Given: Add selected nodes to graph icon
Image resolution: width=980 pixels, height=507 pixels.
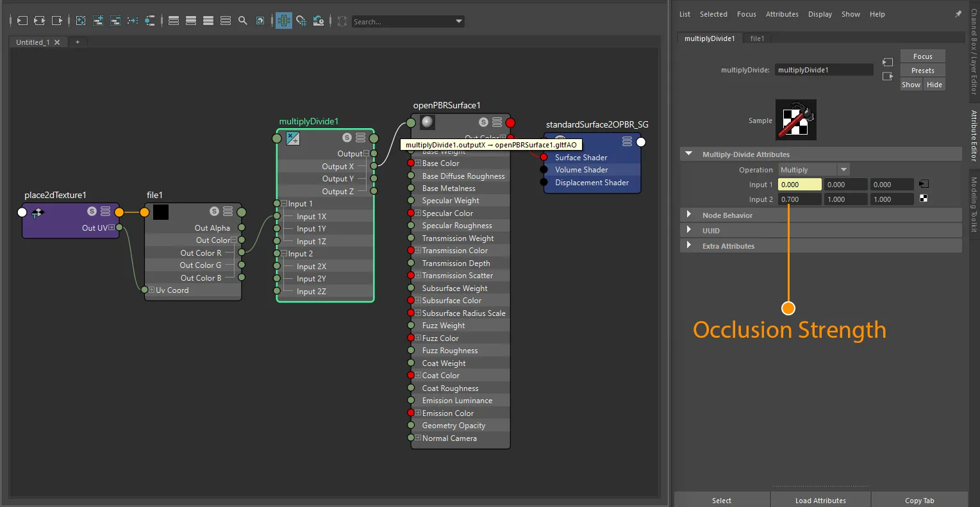Looking at the screenshot, I should [98, 21].
